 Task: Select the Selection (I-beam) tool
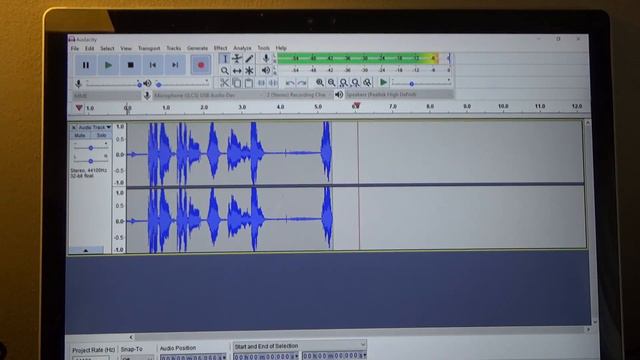[224, 59]
